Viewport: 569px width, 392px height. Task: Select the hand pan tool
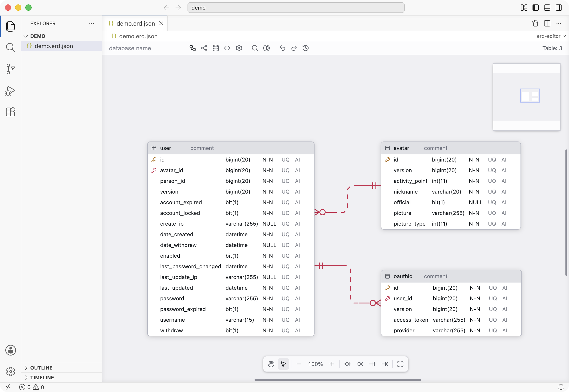[271, 364]
